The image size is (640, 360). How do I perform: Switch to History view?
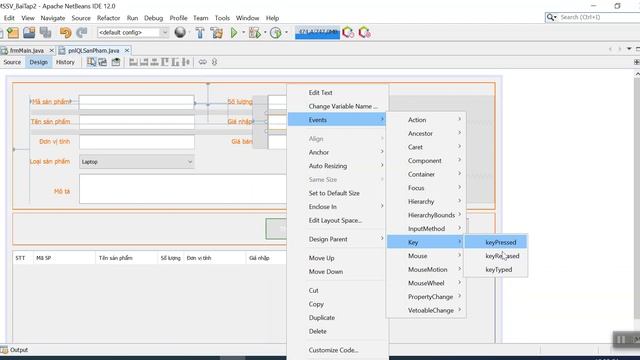coord(65,62)
